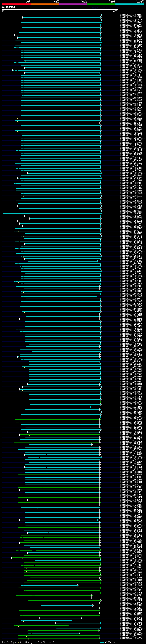Select hit label UniRef100_Q4GXP5

[131, 623]
